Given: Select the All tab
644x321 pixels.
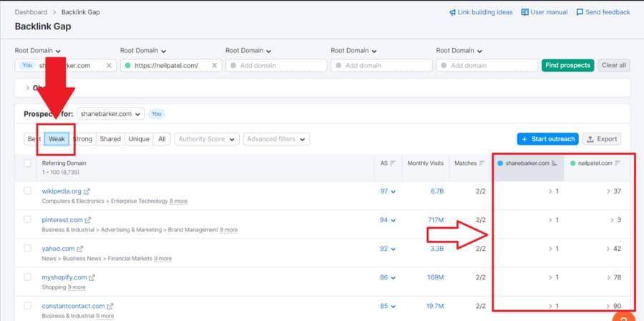Looking at the screenshot, I should (162, 139).
